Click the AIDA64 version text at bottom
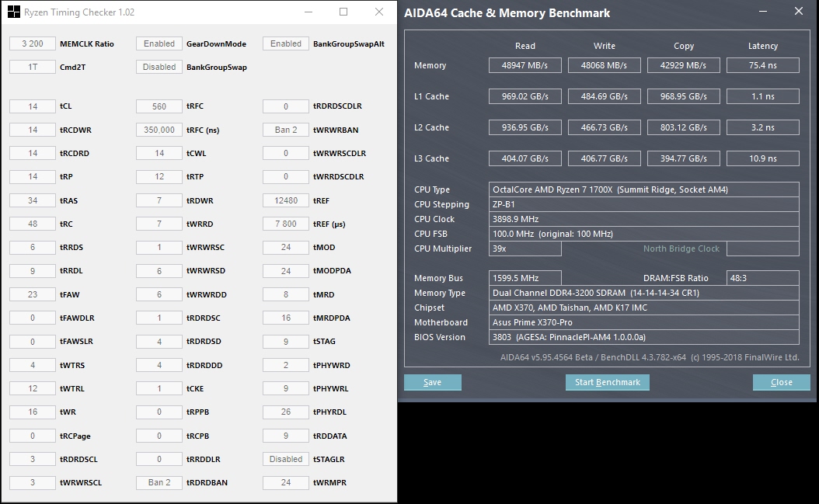 click(650, 357)
